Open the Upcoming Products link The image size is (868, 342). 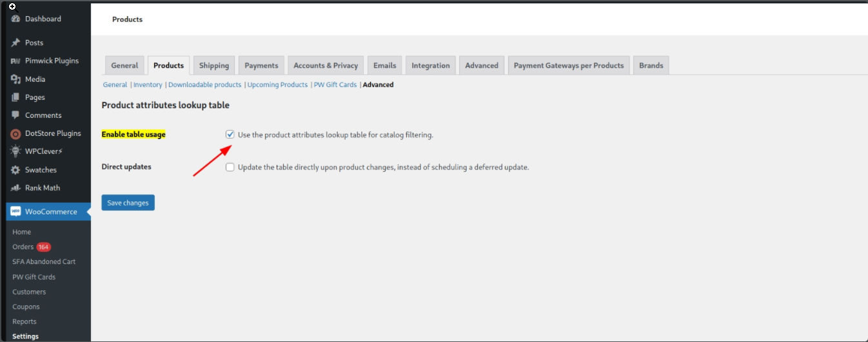[x=277, y=84]
